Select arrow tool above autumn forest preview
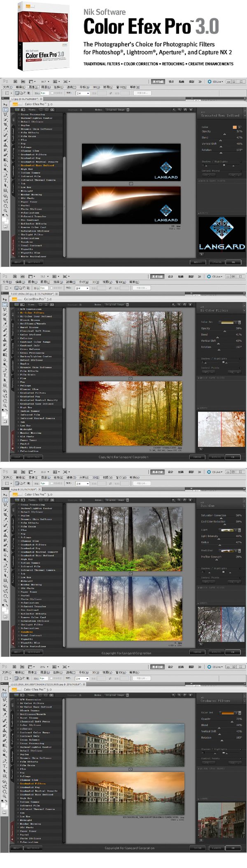This screenshot has height=868, width=247. tap(173, 305)
